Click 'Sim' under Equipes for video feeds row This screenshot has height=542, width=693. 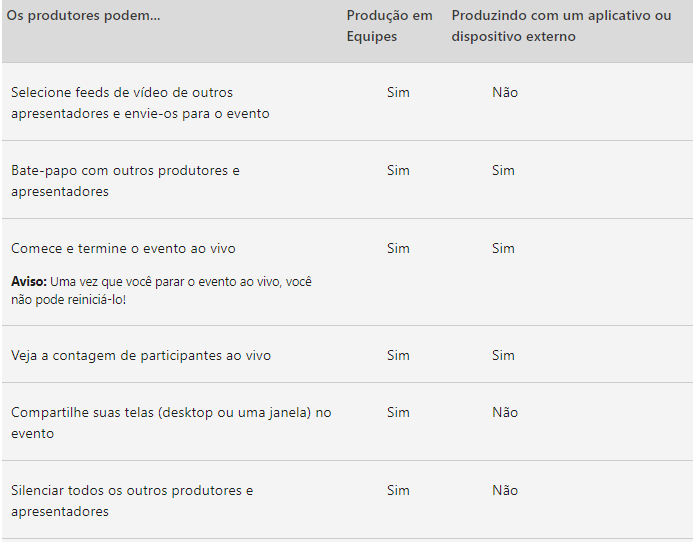pyautogui.click(x=398, y=92)
